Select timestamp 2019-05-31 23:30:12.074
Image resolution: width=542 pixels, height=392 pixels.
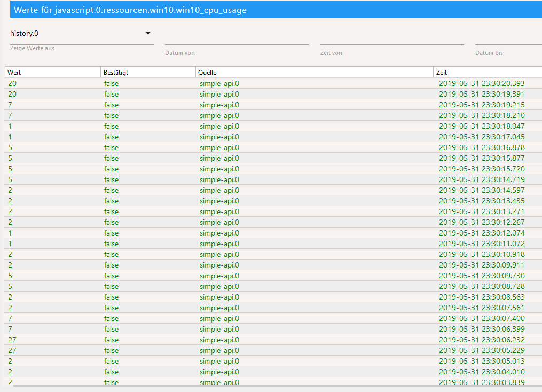[x=482, y=233]
